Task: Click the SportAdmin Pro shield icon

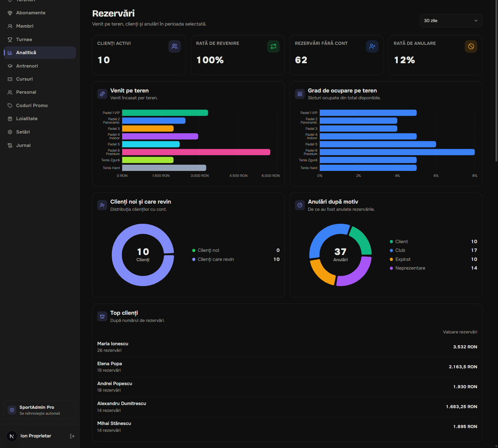Action: [x=12, y=410]
